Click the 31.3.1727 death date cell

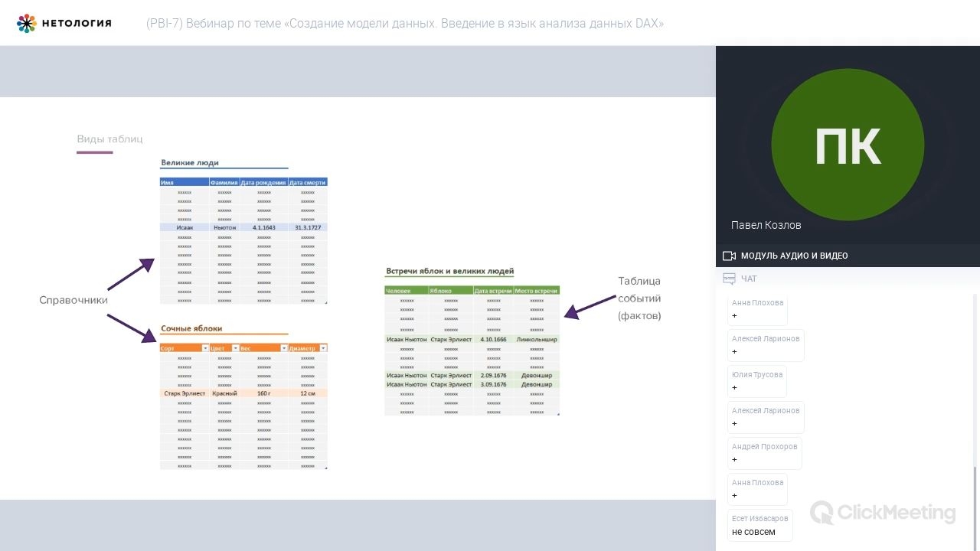click(308, 227)
